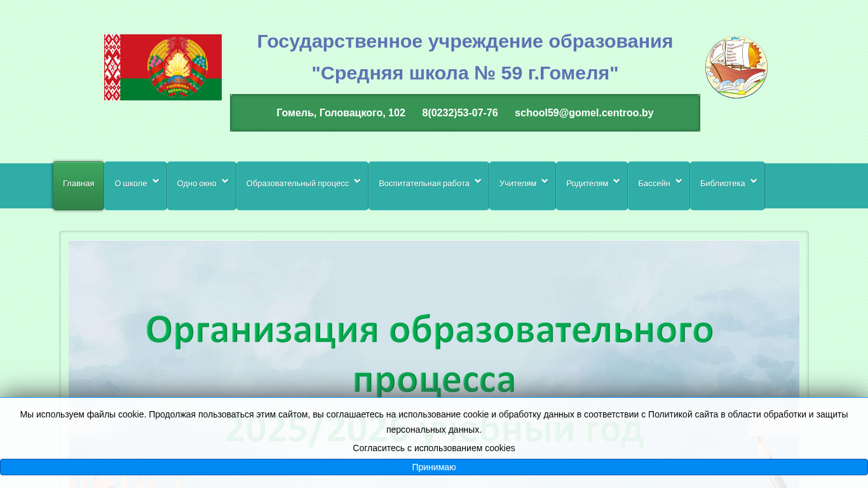Screen dimensions: 868x488
Task: Expand the Воспитательная работа dropdown arrow
Action: (x=478, y=181)
